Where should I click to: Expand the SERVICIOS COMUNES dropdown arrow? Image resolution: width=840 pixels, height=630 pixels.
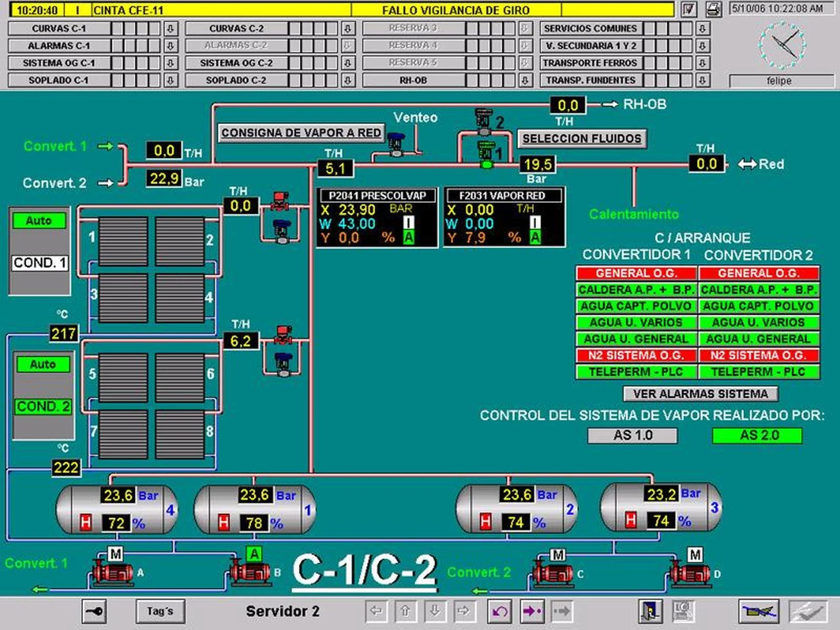click(702, 29)
